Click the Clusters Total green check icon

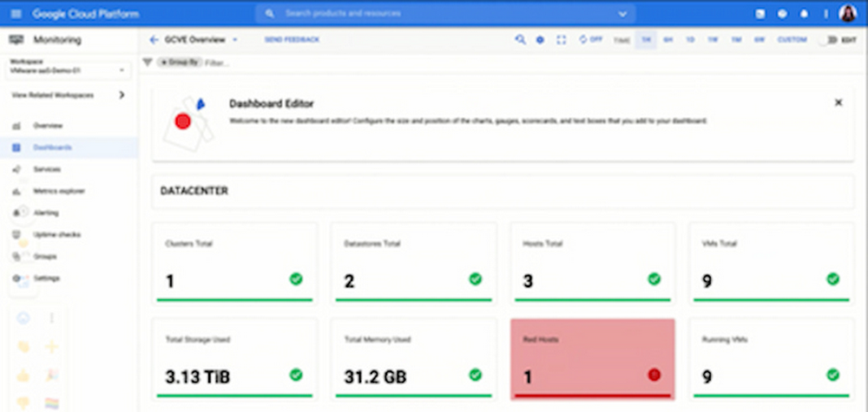[x=296, y=278]
